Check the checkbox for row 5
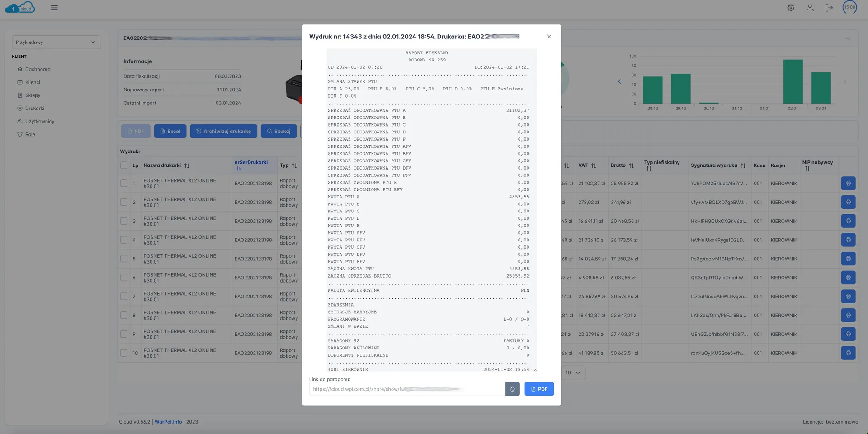Screen dimensions: 868x434 [124, 259]
